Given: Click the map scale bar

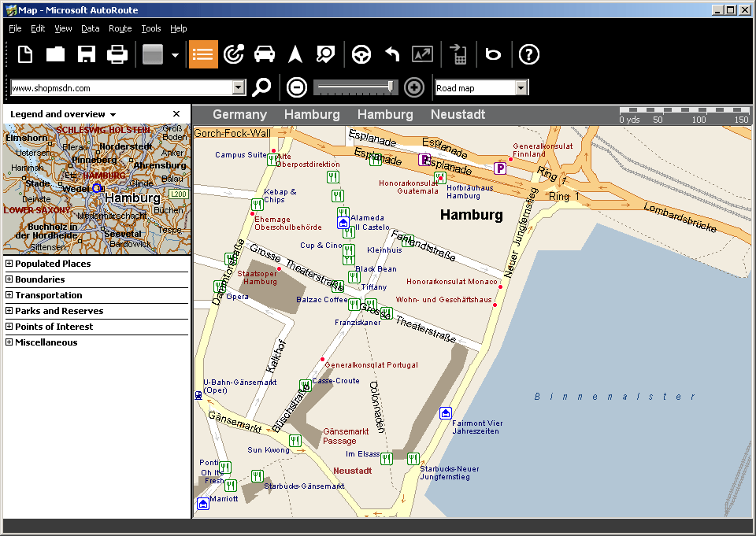Looking at the screenshot, I should pos(684,115).
